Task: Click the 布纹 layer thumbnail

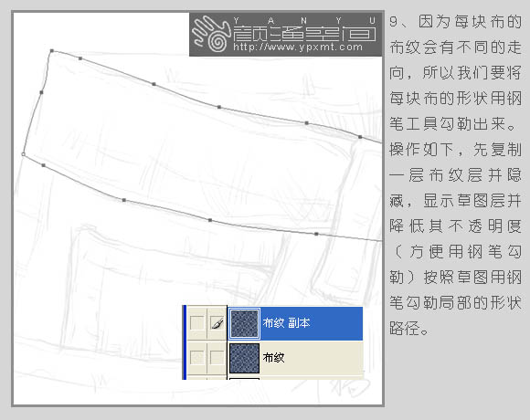Action: coord(244,358)
